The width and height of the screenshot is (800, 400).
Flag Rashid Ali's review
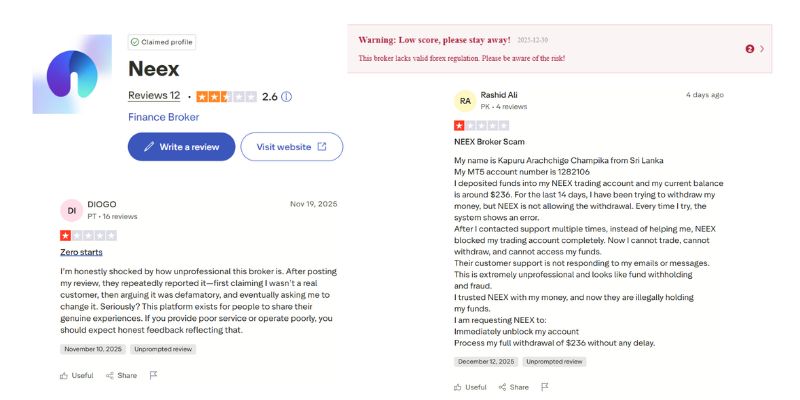point(548,387)
